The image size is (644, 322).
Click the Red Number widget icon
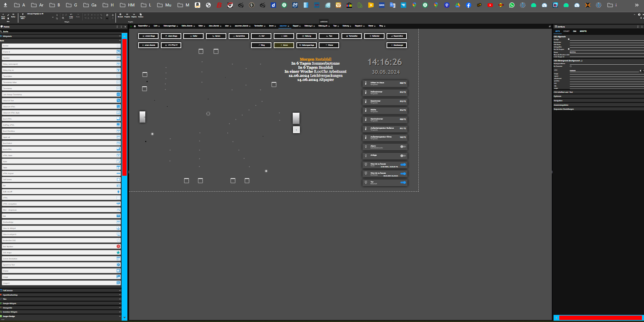(x=118, y=246)
